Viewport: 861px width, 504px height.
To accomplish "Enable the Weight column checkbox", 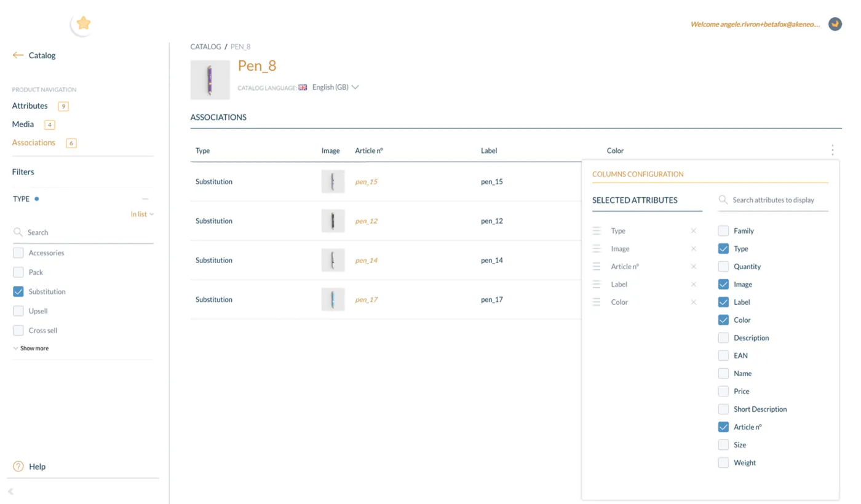I will [x=723, y=463].
